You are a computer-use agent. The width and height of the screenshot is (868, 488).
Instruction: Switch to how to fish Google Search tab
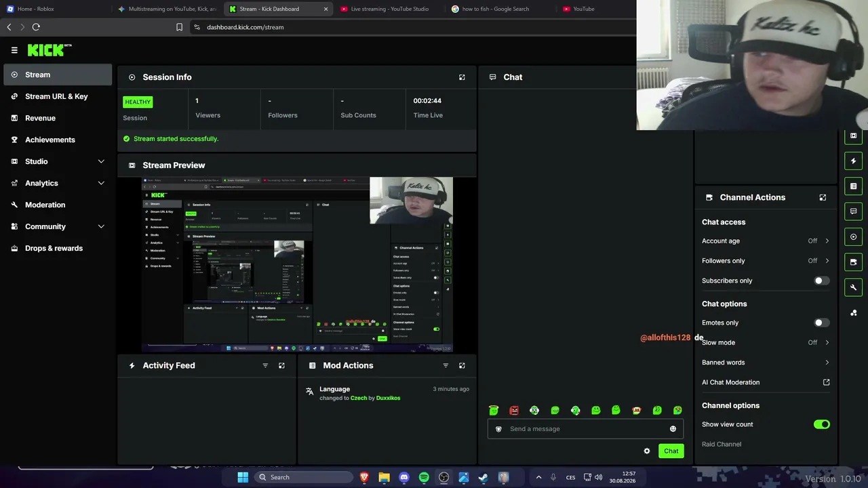tap(500, 9)
